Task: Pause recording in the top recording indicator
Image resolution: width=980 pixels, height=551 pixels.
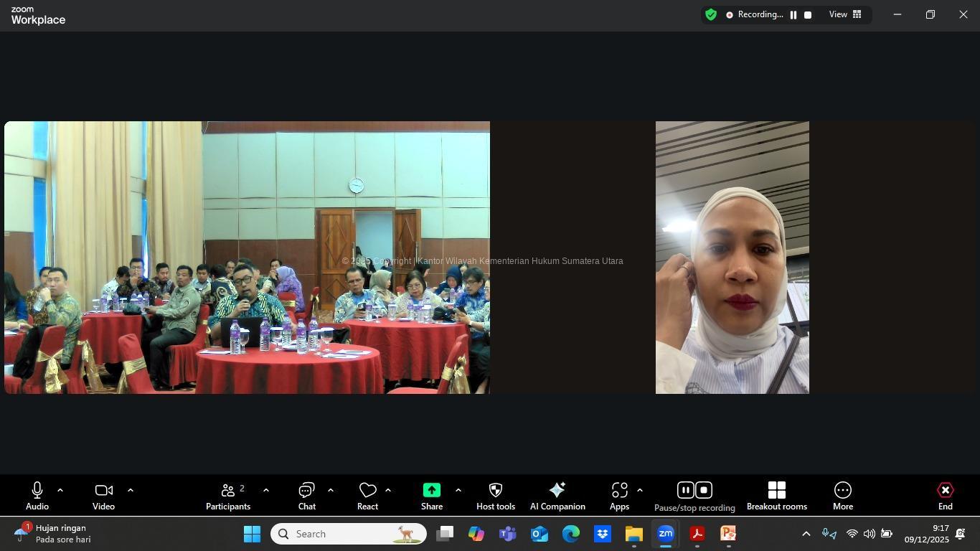Action: (793, 15)
